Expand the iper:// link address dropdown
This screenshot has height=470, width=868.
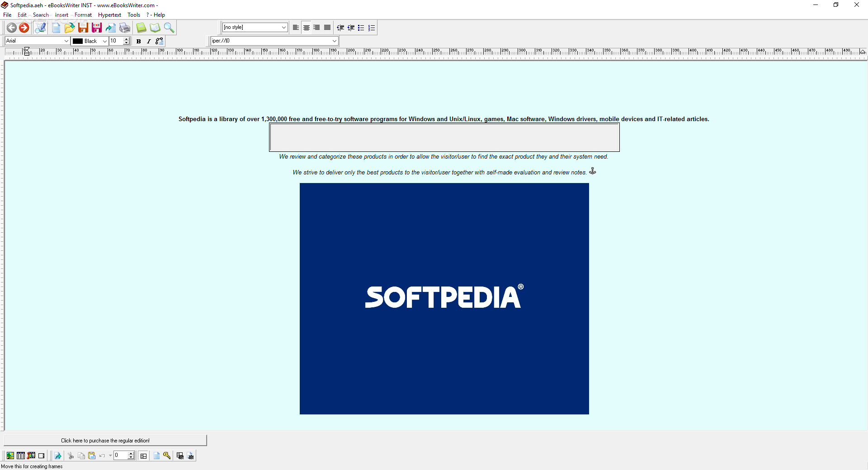point(334,41)
